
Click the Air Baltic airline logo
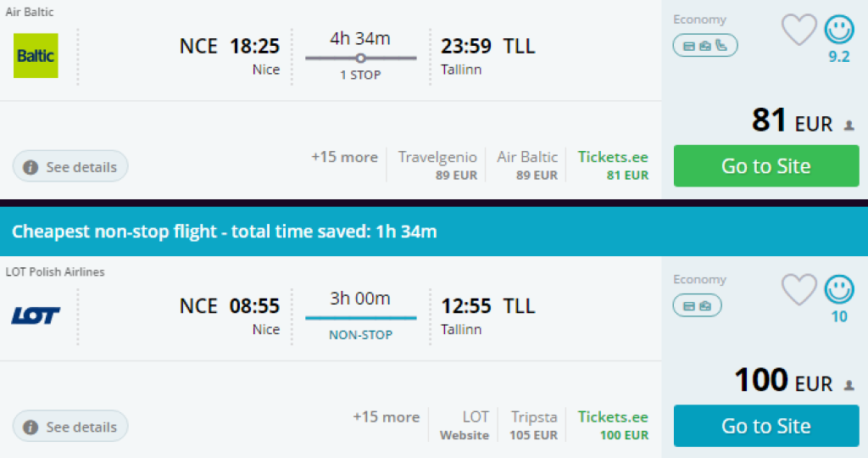(x=36, y=56)
